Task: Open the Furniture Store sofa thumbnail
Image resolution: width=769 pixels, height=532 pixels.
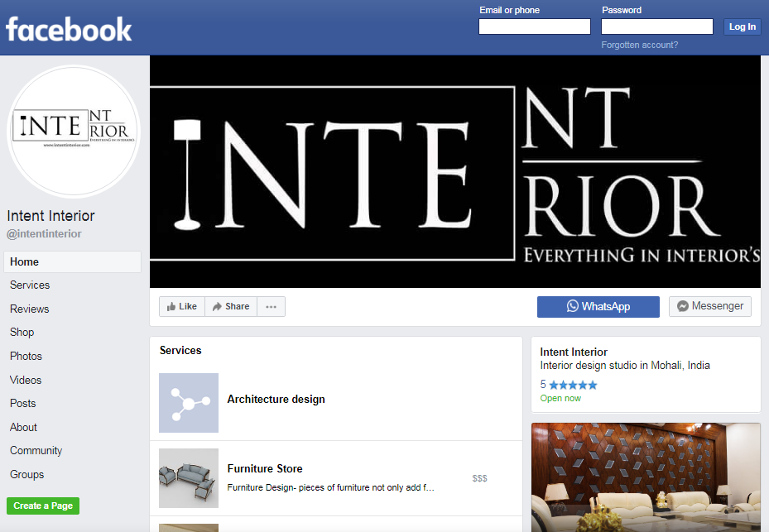Action: click(189, 478)
